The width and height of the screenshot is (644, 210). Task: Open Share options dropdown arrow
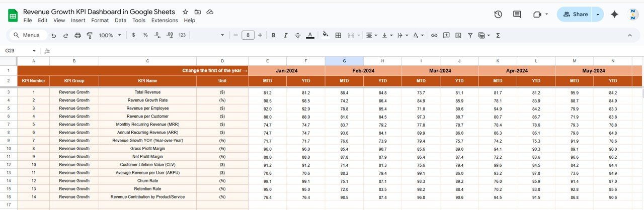(598, 15)
